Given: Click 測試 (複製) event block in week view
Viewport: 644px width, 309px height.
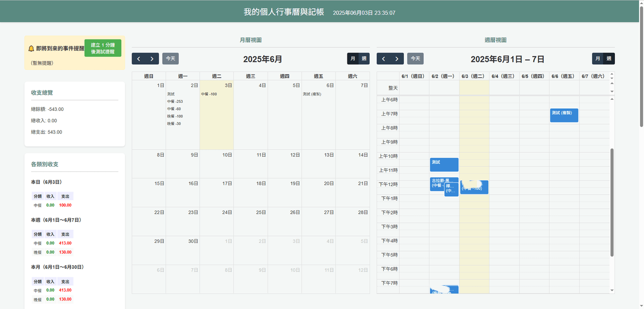Looking at the screenshot, I should click(564, 115).
